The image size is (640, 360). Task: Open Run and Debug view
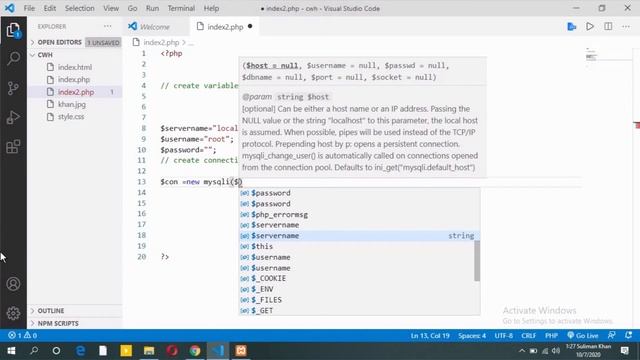(x=13, y=117)
